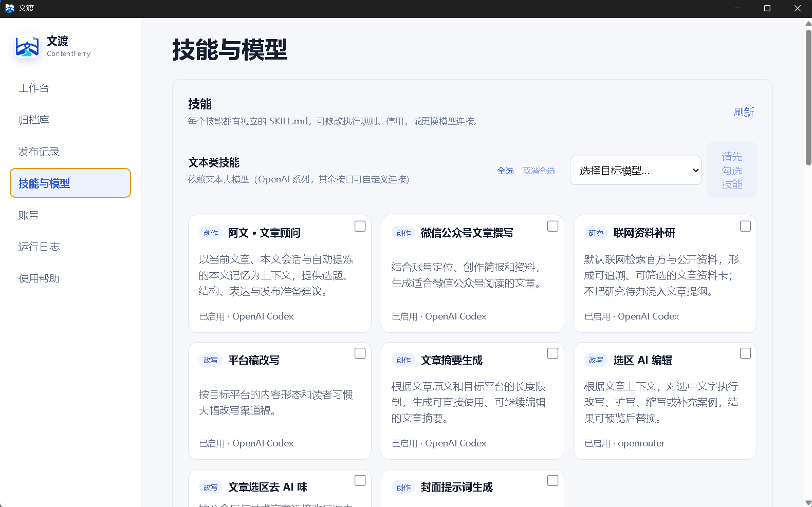Open the 工作台 page

click(70, 88)
